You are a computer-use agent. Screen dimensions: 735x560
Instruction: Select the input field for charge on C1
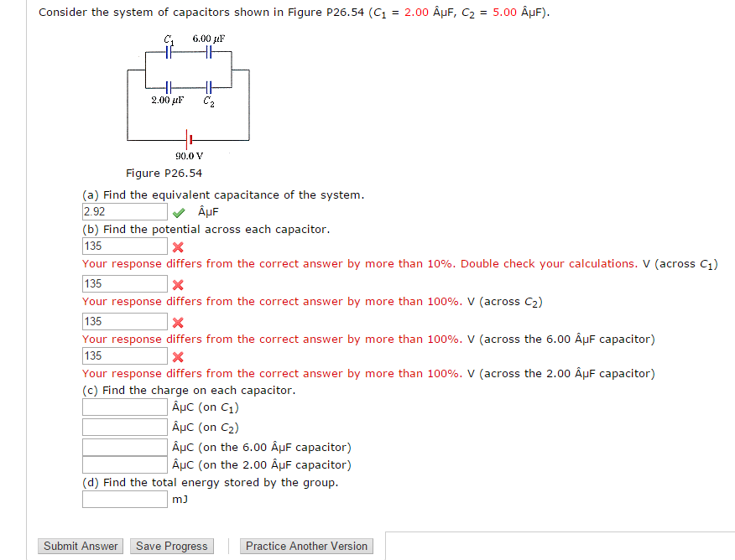coord(124,406)
